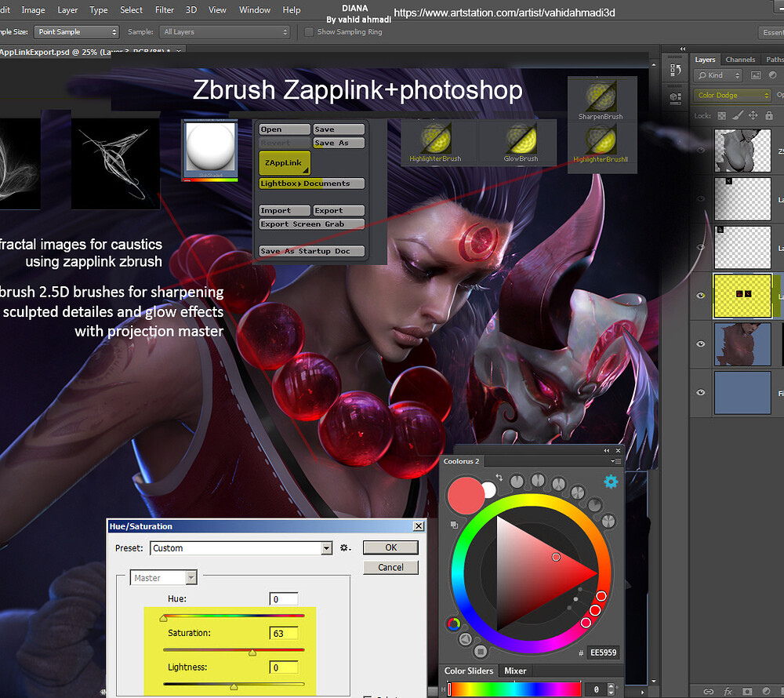Screen dimensions: 784x698
Task: Open Hue/Saturation preset options gear
Action: (345, 548)
